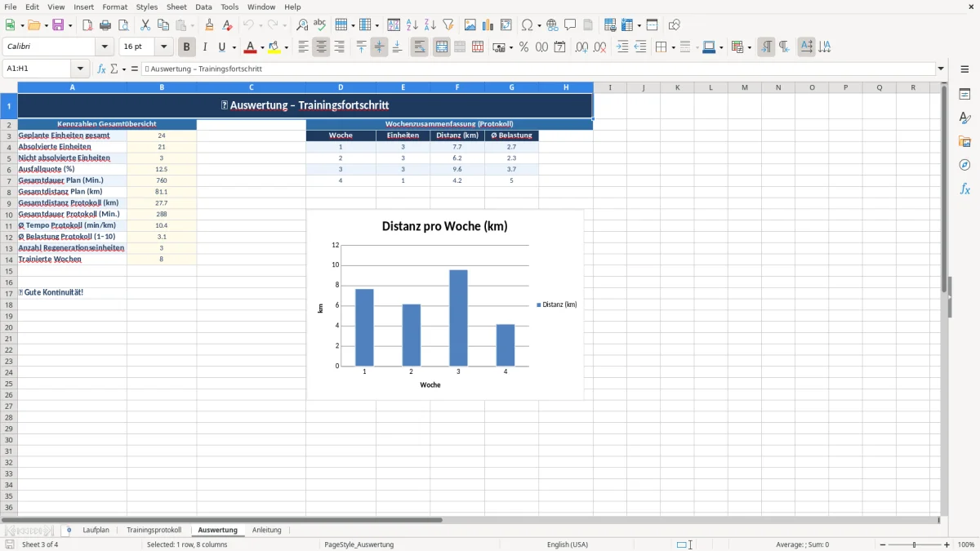Open the Sheet menu
Viewport: 980px width, 551px height.
176,7
